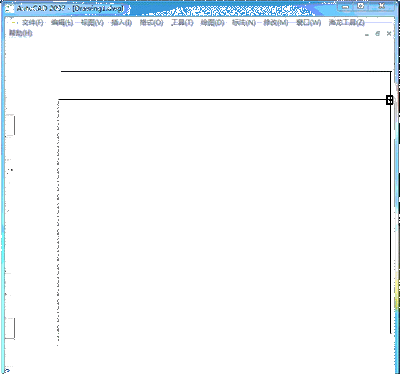Maximize the AutoCAD application window

pyautogui.click(x=361, y=6)
